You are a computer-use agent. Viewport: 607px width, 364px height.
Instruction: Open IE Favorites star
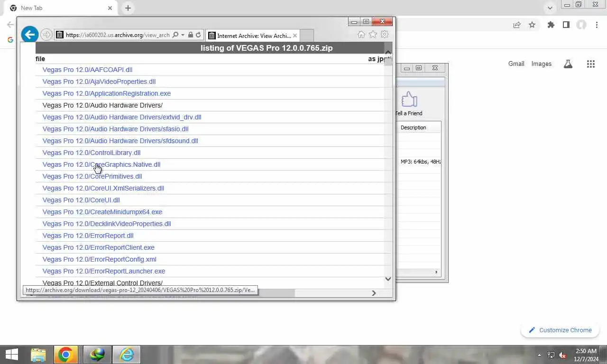click(373, 35)
